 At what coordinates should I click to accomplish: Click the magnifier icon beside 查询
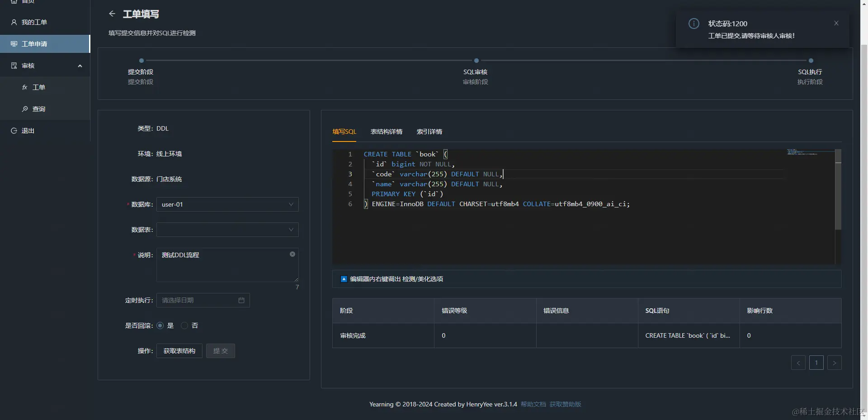(x=25, y=109)
